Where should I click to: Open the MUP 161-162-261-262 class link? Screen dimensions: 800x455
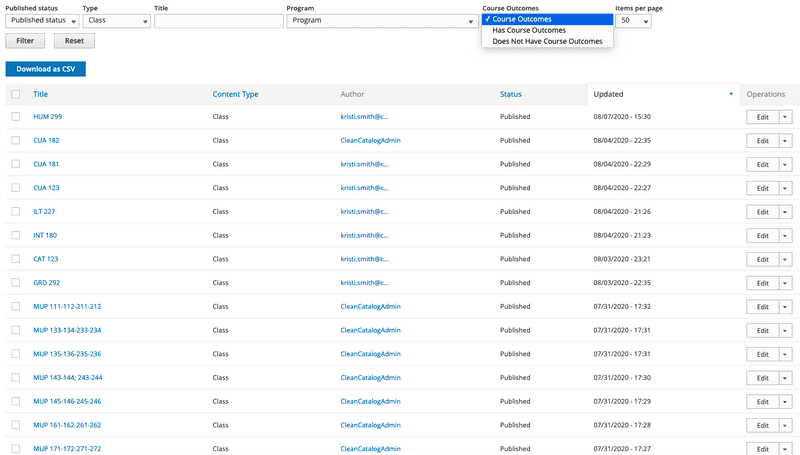click(67, 425)
